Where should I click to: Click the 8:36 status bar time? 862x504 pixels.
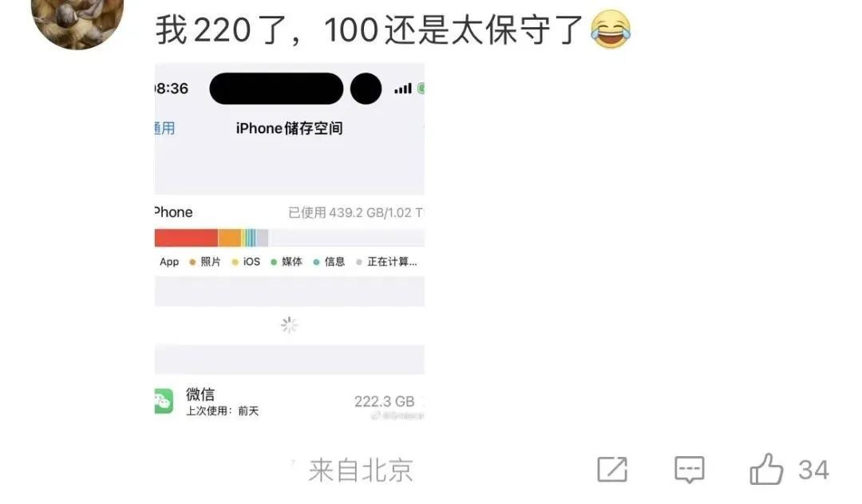click(x=172, y=89)
